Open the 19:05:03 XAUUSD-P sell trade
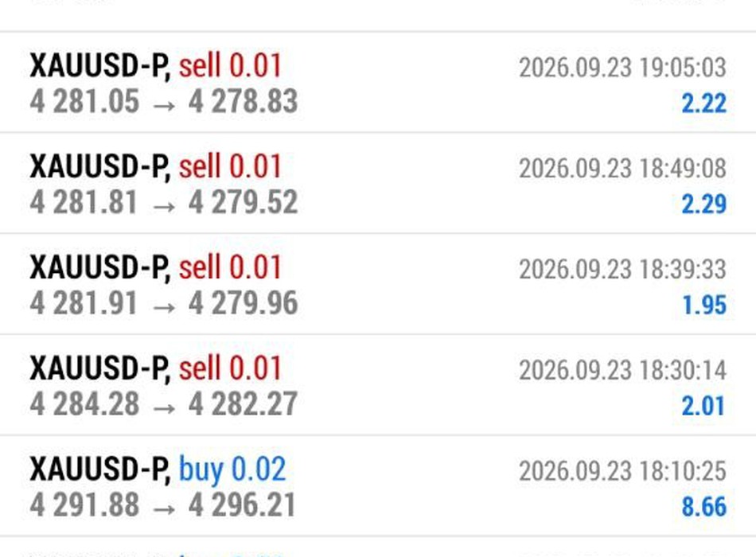 pyautogui.click(x=378, y=83)
